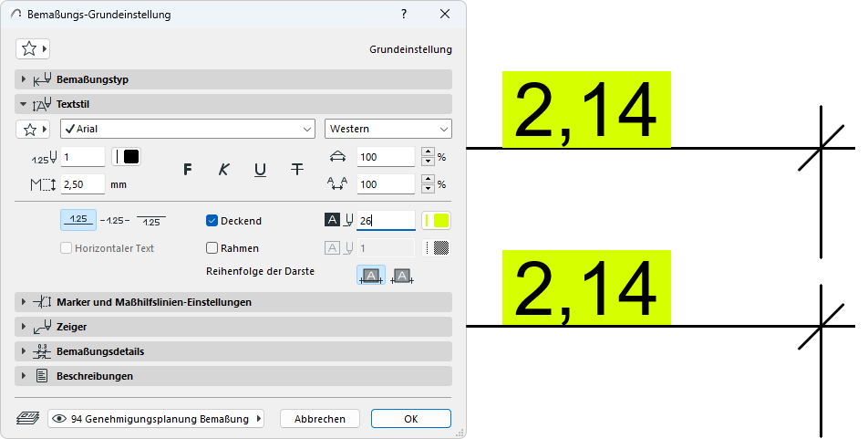Click the Abbrechen button

point(320,419)
